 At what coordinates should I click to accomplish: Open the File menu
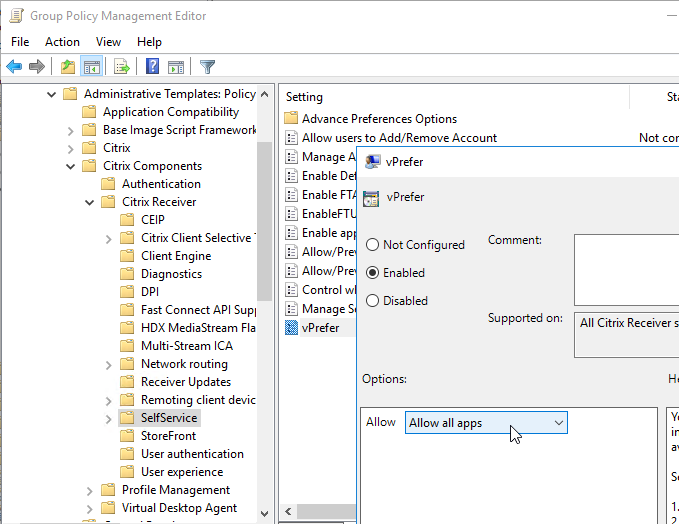20,42
